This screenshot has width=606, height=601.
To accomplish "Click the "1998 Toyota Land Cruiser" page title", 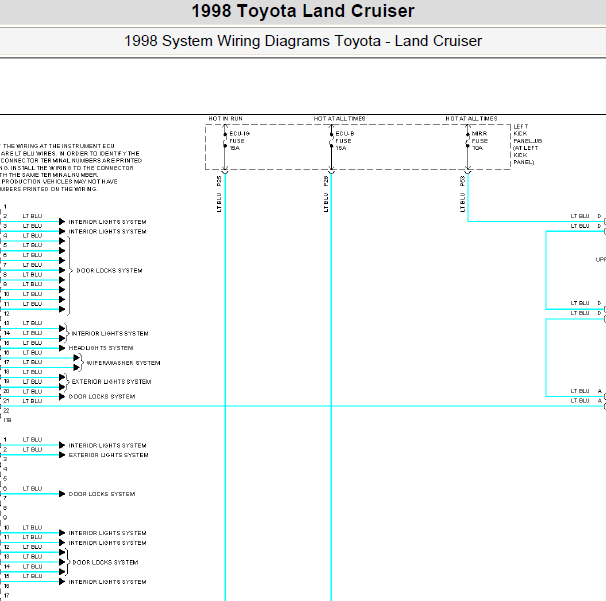I will coord(303,11).
